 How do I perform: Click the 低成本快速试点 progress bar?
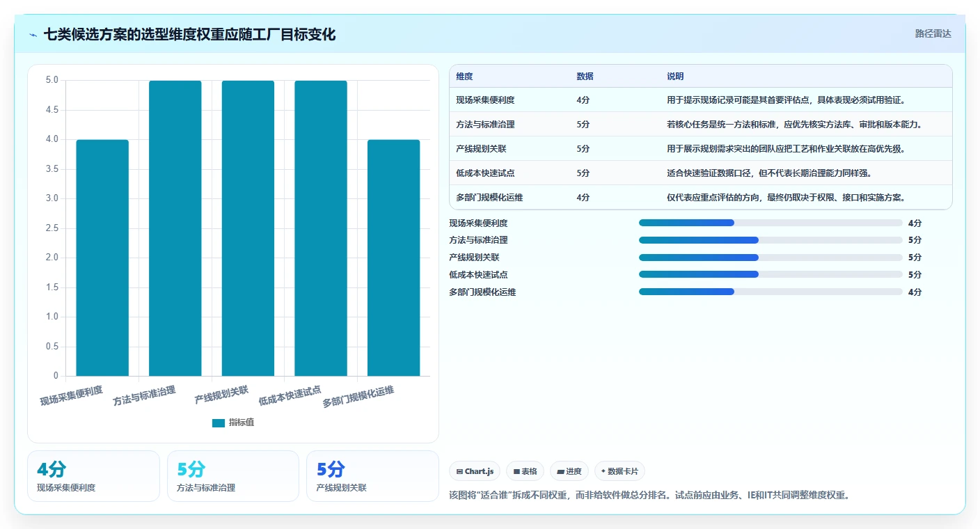(770, 274)
